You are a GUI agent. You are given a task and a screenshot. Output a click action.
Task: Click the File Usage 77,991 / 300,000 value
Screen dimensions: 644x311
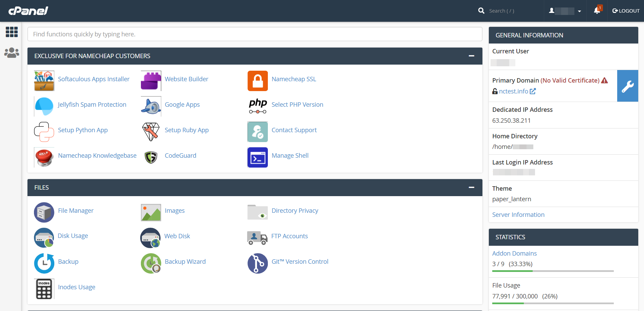click(x=515, y=296)
